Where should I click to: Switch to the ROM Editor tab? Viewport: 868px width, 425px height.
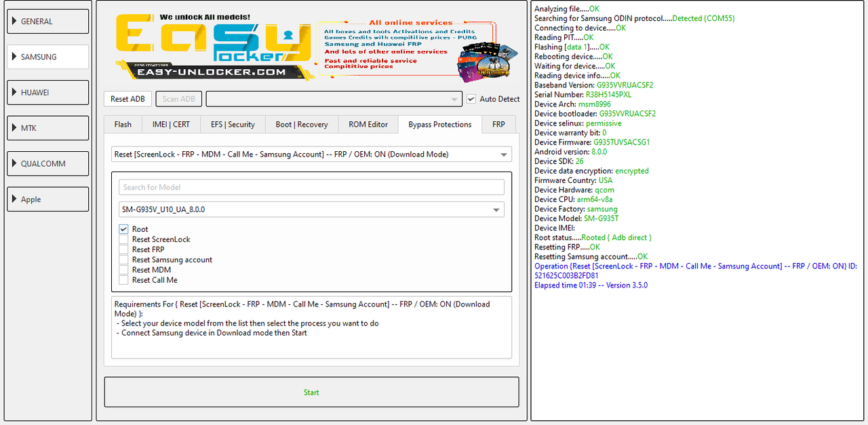[368, 125]
